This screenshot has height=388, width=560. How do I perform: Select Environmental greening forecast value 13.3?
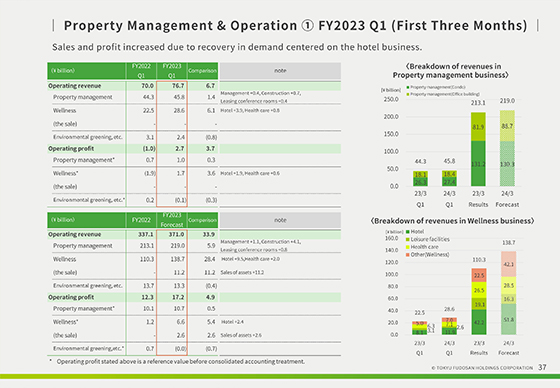179,286
